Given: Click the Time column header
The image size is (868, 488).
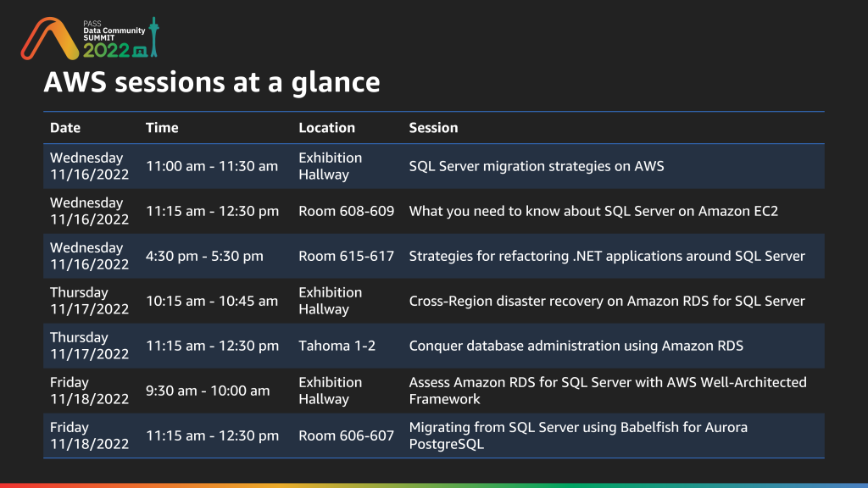Looking at the screenshot, I should [162, 128].
